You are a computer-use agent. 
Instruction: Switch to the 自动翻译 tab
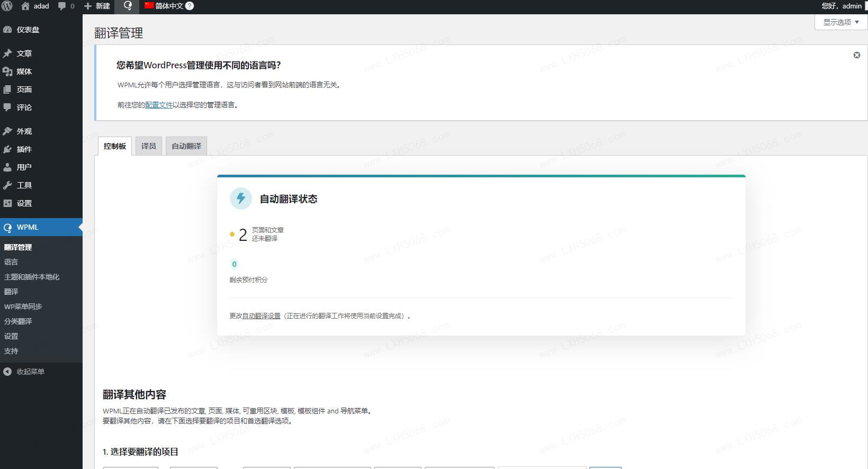point(186,146)
